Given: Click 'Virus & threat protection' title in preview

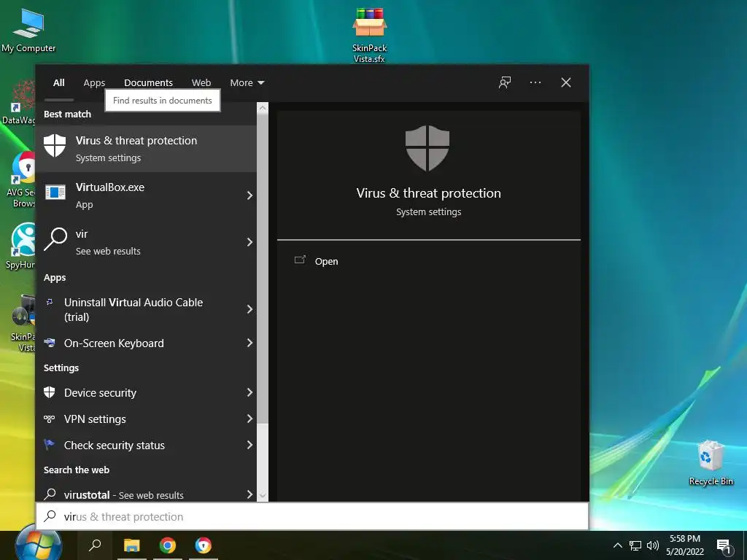Looking at the screenshot, I should (428, 192).
